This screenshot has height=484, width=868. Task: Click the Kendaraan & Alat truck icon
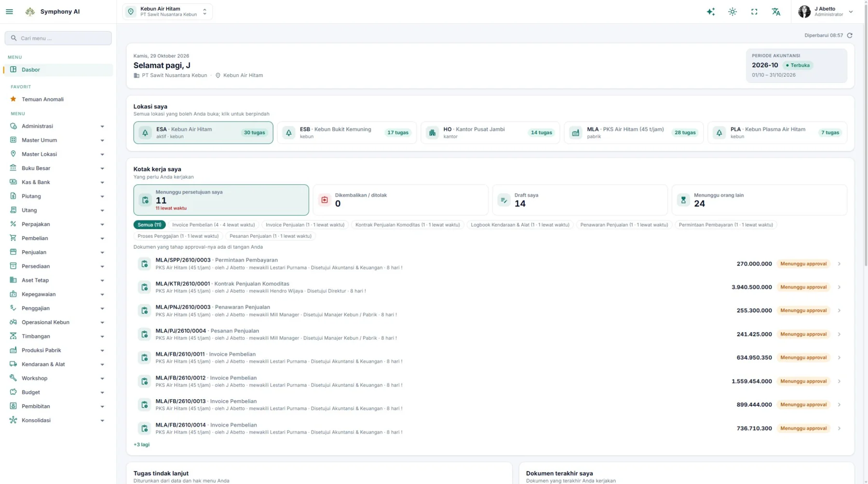13,364
